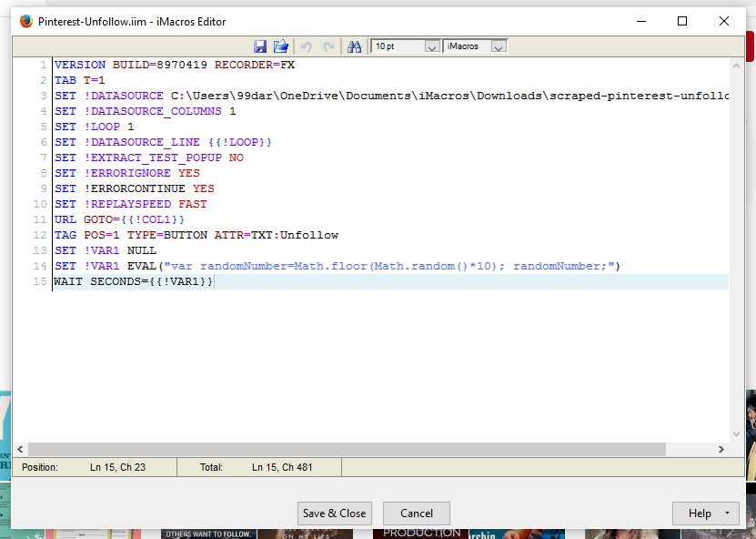Click the horizontal scrollbar right arrow
This screenshot has width=756, height=539.
pyautogui.click(x=721, y=449)
